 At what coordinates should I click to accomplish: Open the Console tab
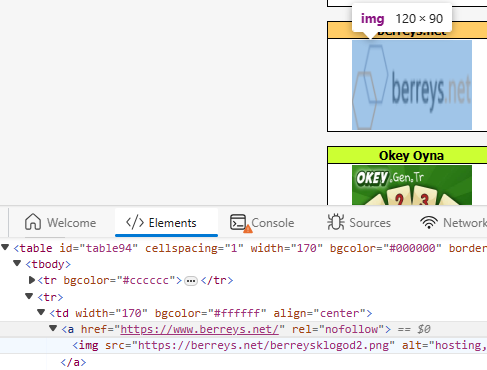(262, 223)
